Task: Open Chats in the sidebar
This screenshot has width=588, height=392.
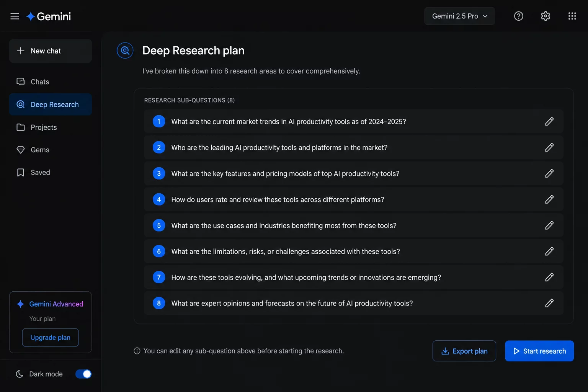Action: [51, 82]
